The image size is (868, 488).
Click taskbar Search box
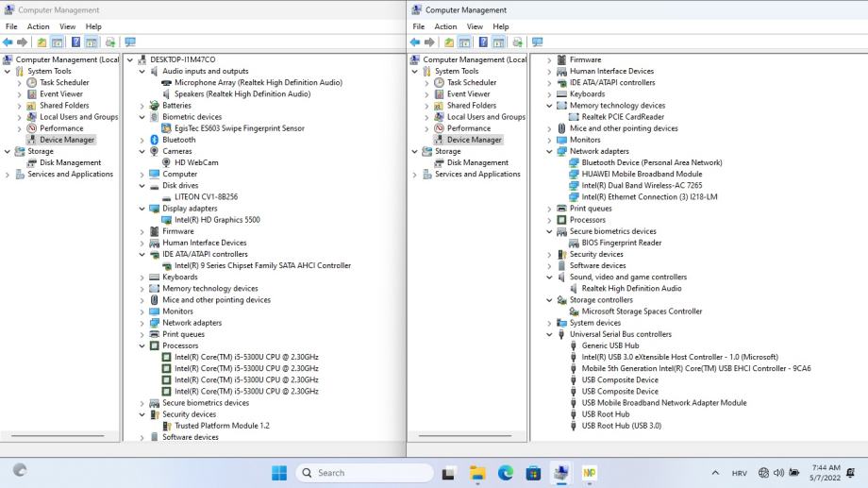pyautogui.click(x=365, y=473)
